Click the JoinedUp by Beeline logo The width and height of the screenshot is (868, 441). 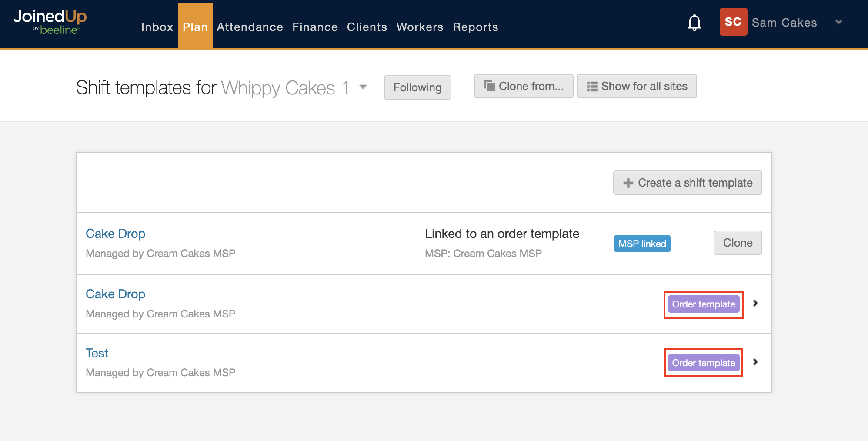50,22
